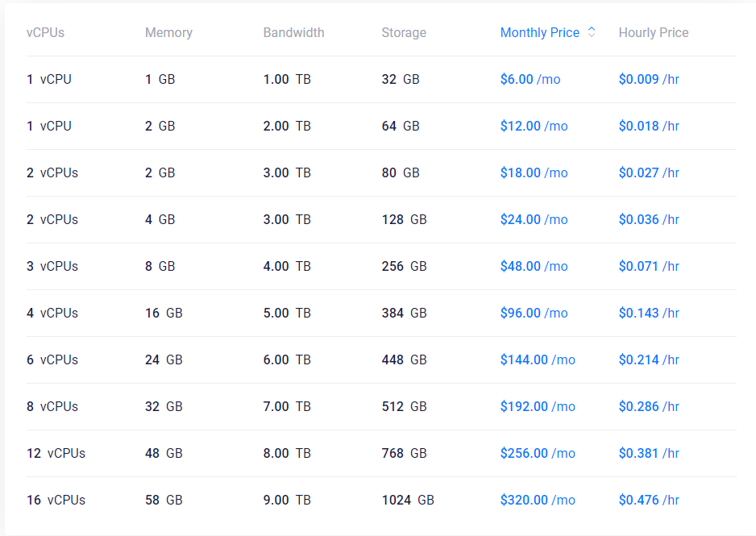The image size is (756, 536).
Task: Click the sort arrows beside Monthly Price
Action: click(592, 32)
